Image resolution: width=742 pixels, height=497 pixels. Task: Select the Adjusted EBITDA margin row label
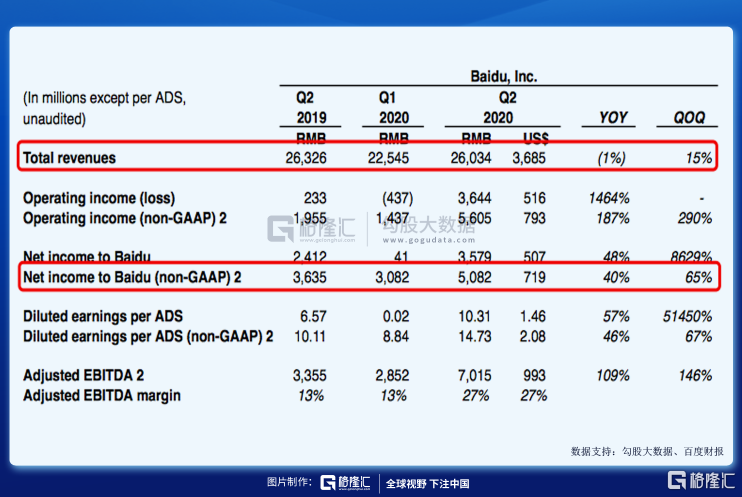102,395
